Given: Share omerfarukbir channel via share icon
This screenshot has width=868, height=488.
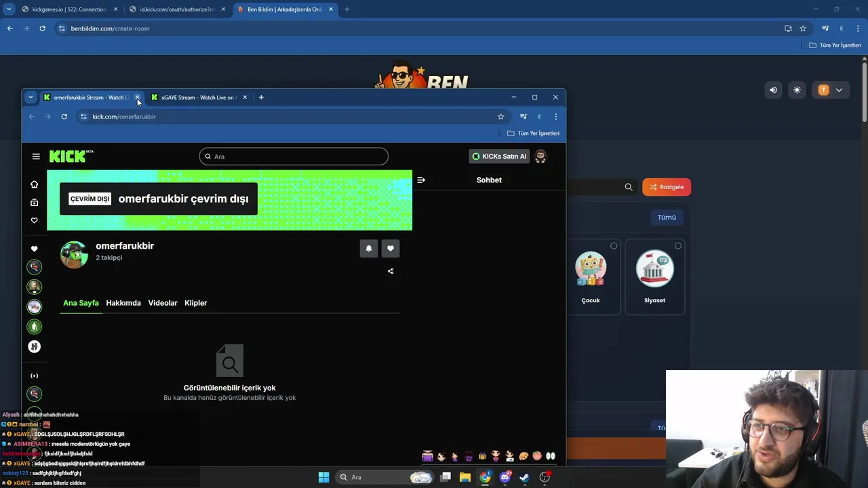Looking at the screenshot, I should [391, 271].
